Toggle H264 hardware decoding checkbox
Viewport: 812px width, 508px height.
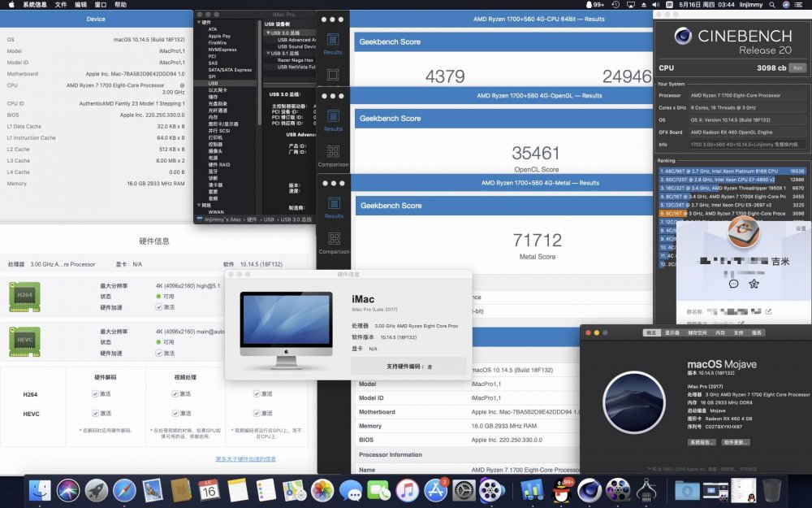(x=95, y=394)
